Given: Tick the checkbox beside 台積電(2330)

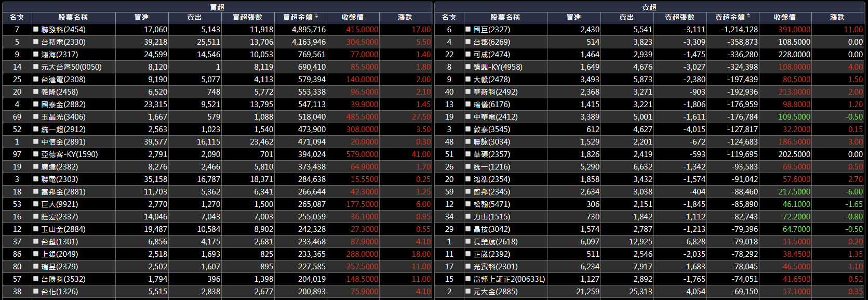Looking at the screenshot, I should click(36, 42).
